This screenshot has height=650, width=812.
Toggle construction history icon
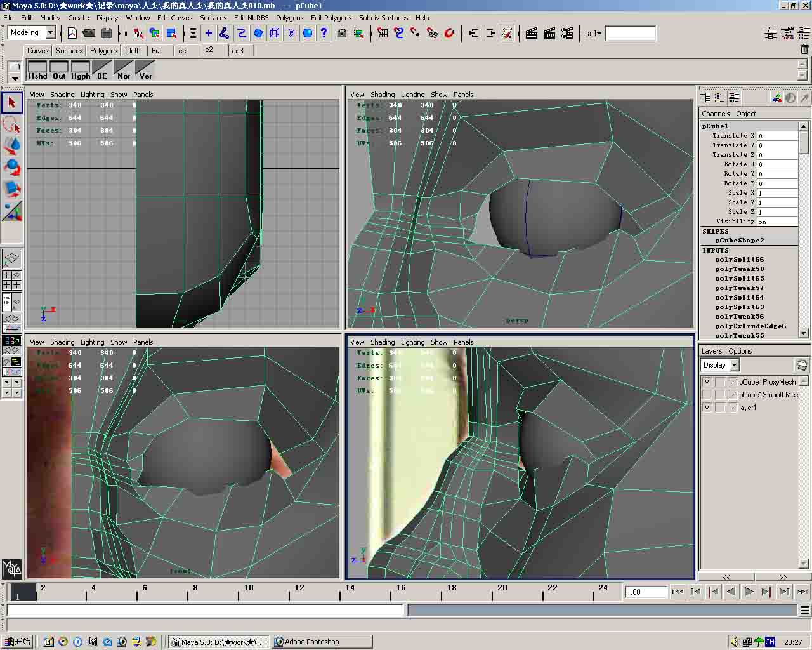(x=507, y=33)
